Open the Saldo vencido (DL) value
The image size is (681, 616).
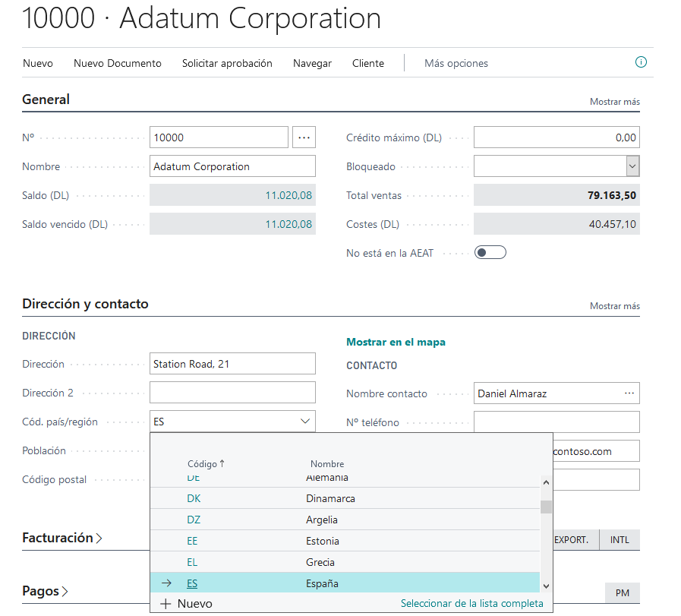[288, 224]
